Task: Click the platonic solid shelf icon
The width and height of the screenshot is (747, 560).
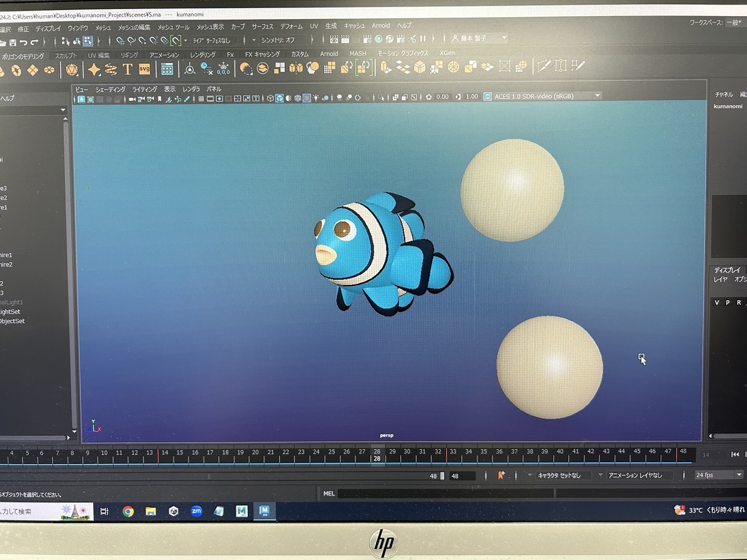Action: pos(72,70)
